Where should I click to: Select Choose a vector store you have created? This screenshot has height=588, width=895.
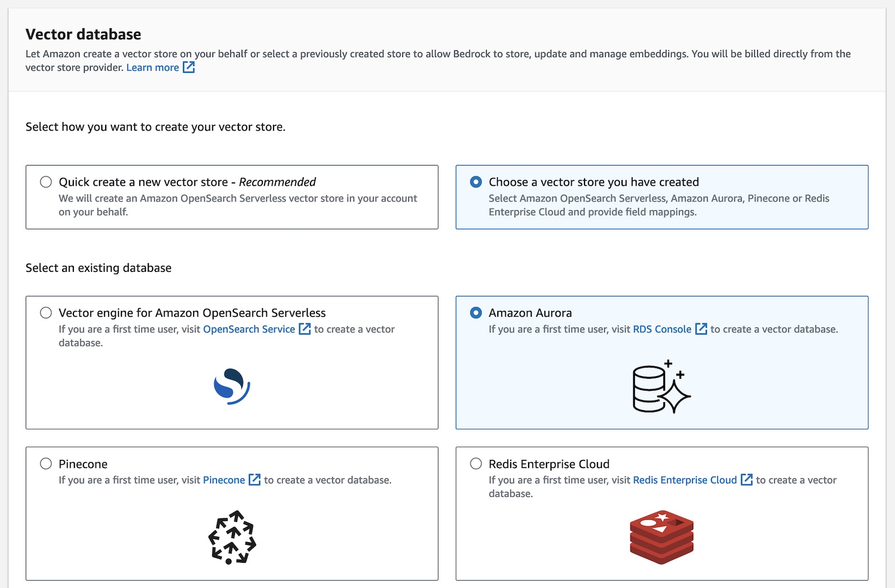pyautogui.click(x=476, y=182)
